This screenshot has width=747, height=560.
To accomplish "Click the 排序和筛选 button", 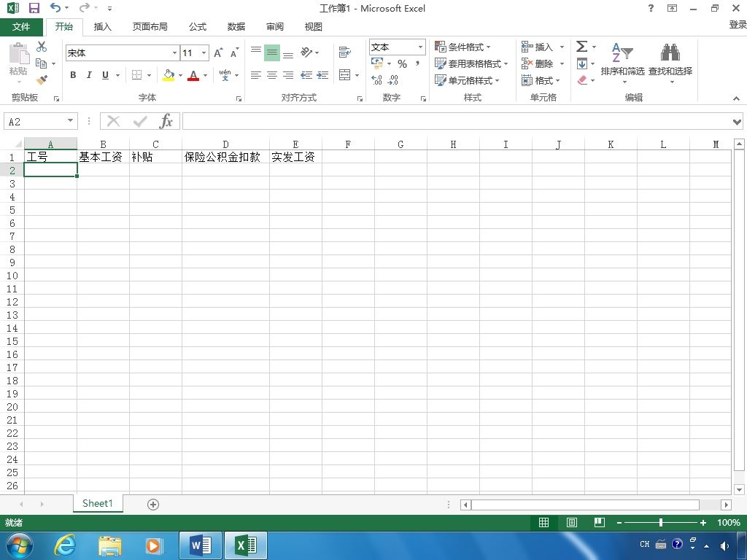I will 622,63.
